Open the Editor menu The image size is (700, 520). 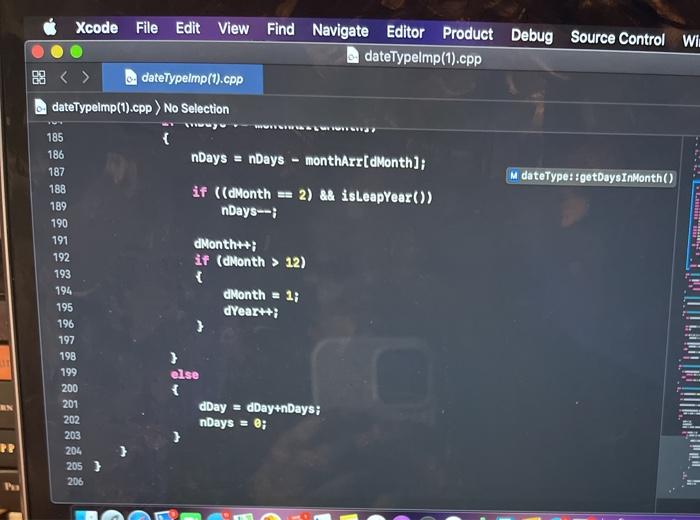tap(405, 32)
